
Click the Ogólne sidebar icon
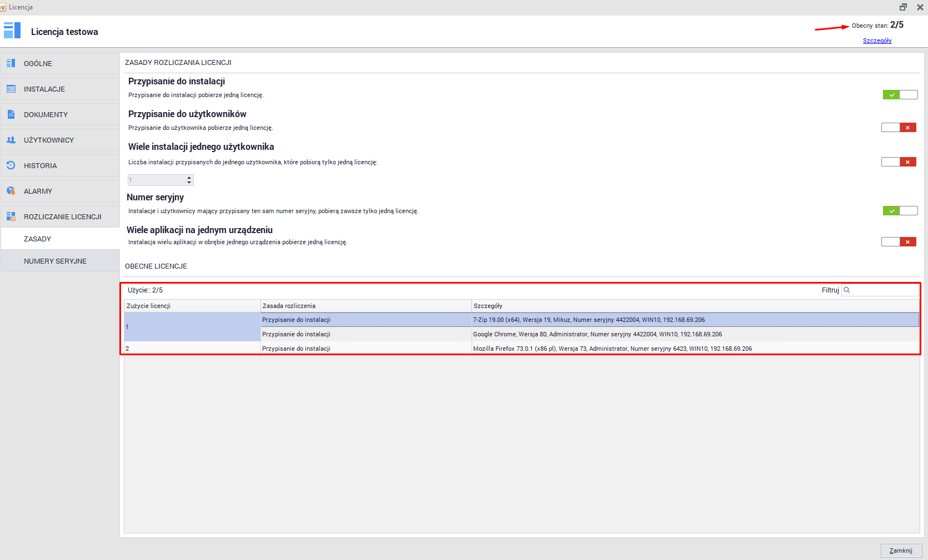click(x=11, y=63)
